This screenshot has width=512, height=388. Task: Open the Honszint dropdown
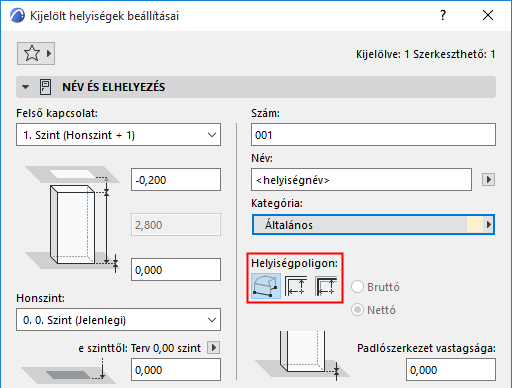coord(118,320)
